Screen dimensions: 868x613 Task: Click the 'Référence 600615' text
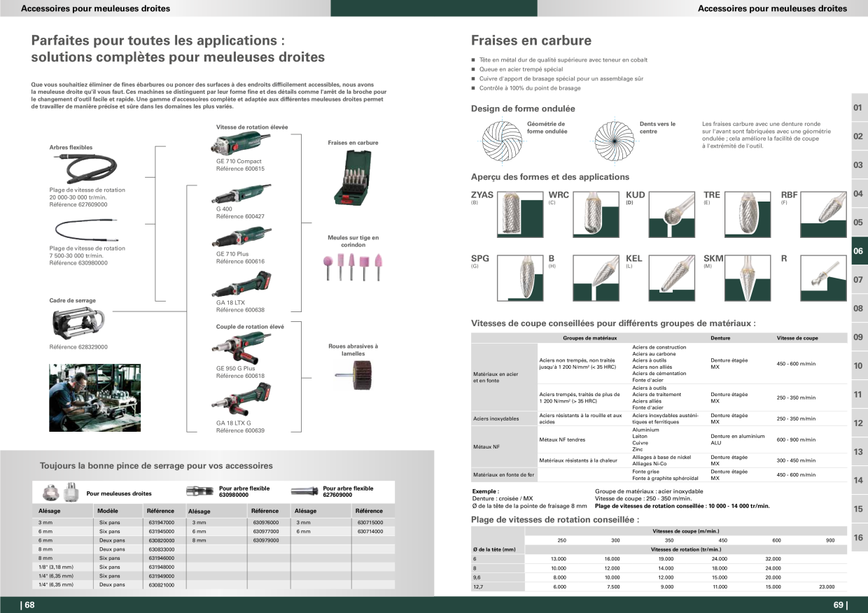click(240, 169)
